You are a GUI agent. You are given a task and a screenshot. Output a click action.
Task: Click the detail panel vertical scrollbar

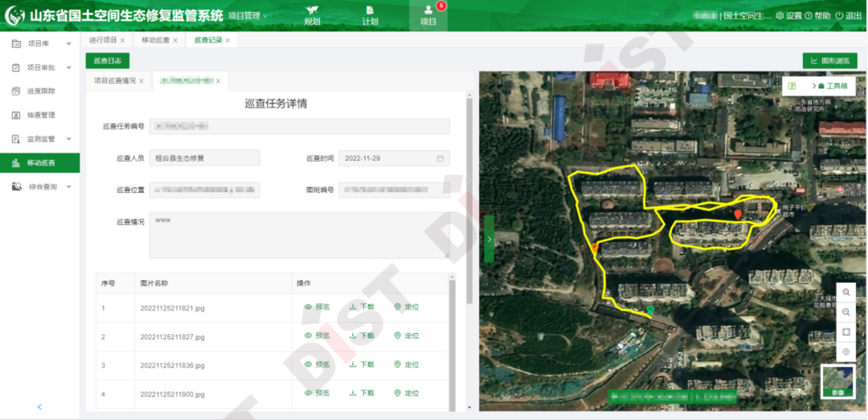tap(469, 199)
